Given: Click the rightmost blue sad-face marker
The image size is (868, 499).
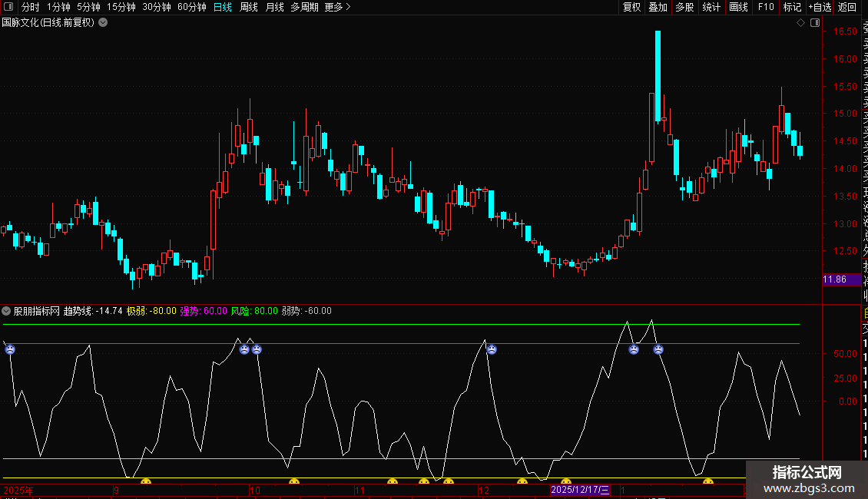Looking at the screenshot, I should [x=658, y=349].
